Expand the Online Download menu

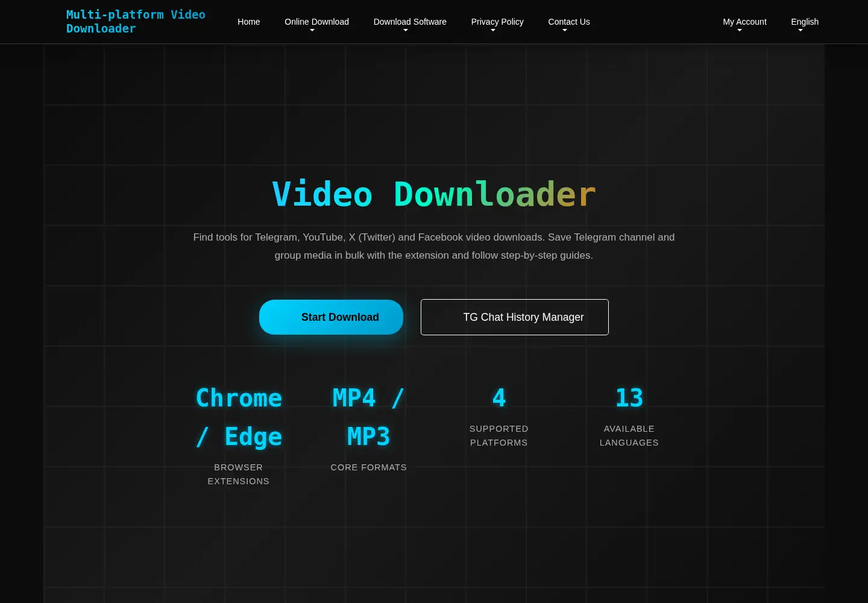pyautogui.click(x=316, y=22)
